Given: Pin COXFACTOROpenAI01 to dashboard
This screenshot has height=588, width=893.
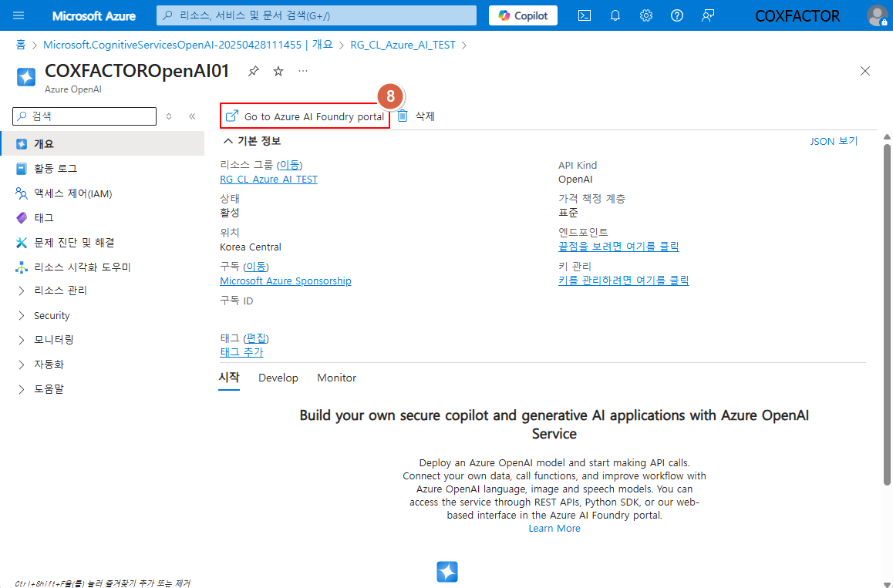Looking at the screenshot, I should tap(254, 71).
